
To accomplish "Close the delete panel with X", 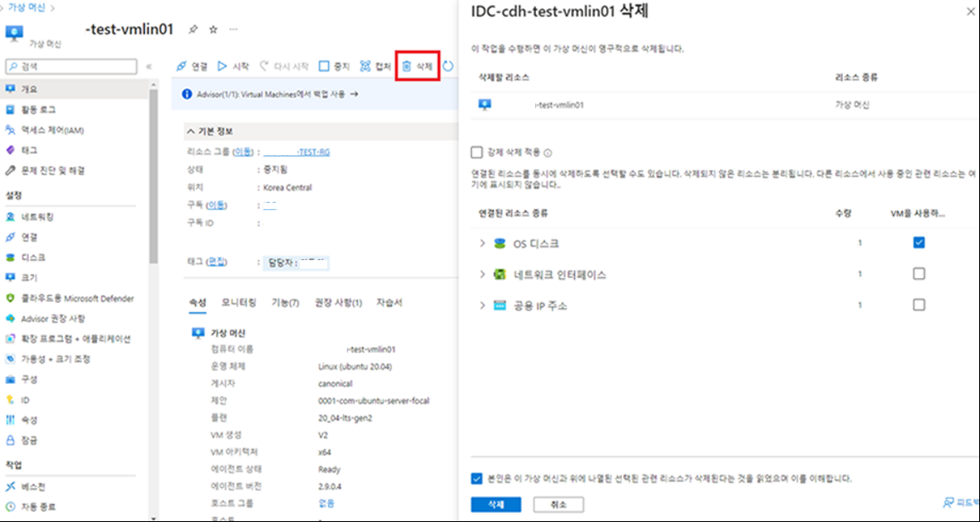I will [970, 11].
